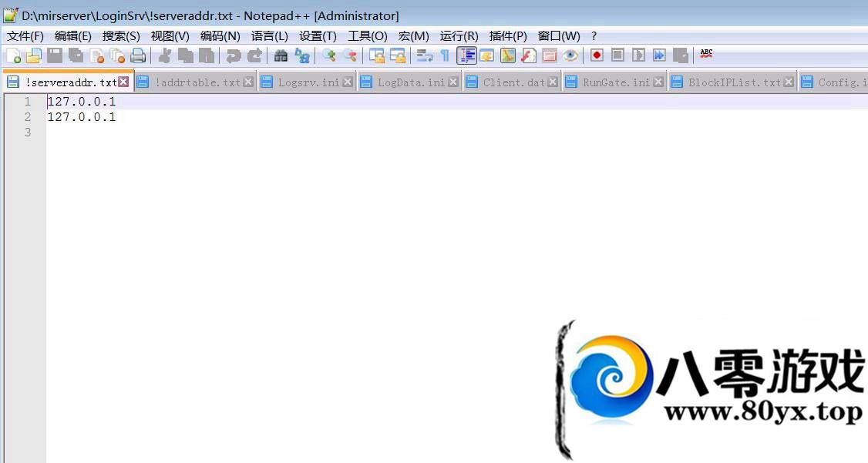Click the Copy toolbar icon
This screenshot has width=868, height=463.
click(x=186, y=55)
